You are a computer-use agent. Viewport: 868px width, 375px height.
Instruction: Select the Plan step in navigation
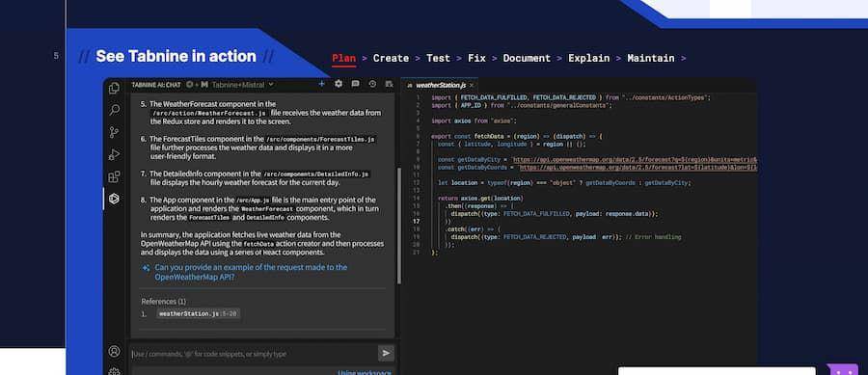point(343,58)
